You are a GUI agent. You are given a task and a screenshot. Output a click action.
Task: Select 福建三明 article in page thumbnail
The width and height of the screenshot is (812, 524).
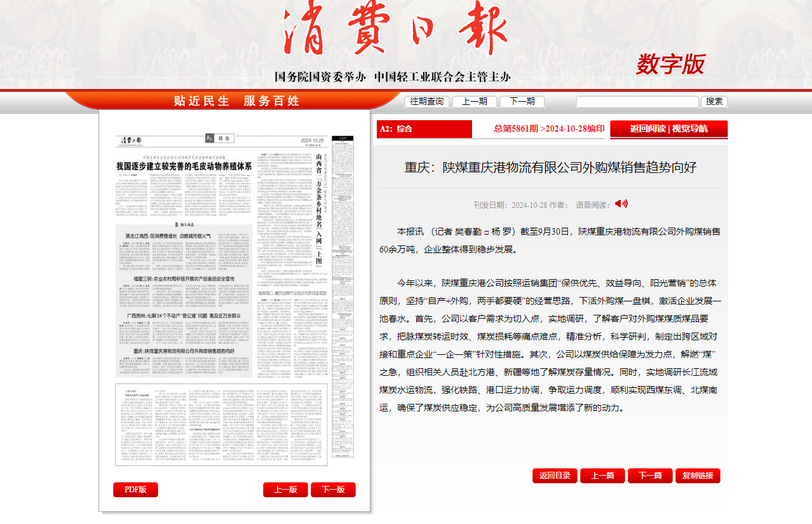coord(184,279)
